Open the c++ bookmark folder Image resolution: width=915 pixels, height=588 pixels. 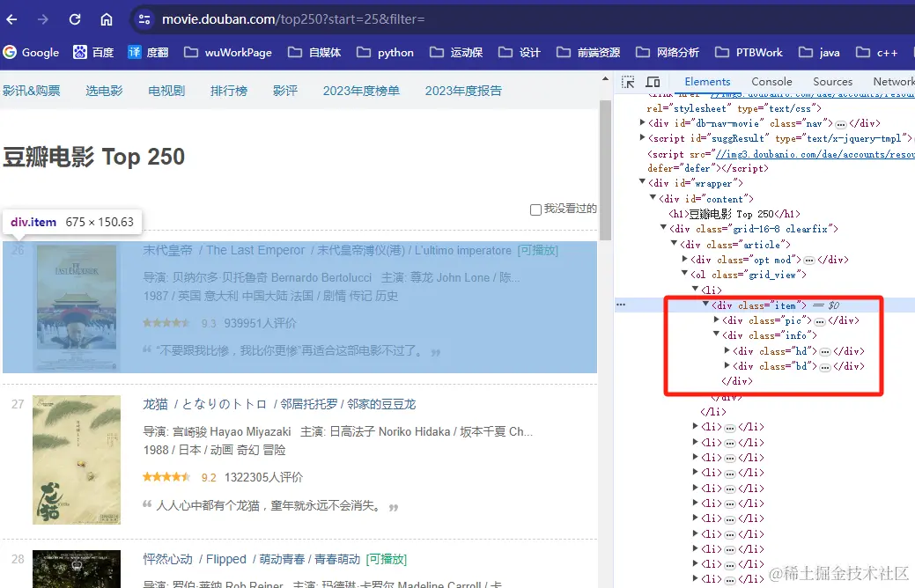tap(876, 53)
